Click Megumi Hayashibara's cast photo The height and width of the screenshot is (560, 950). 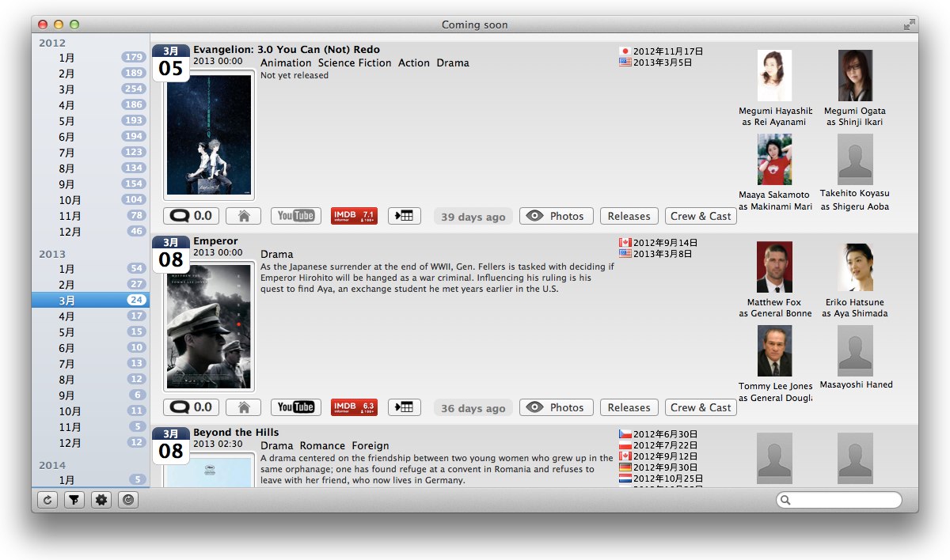774,76
